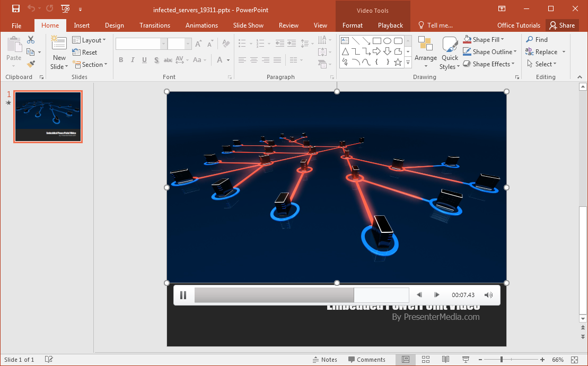Switch to the Playback tab
Viewport: 588px width, 366px height.
[390, 25]
